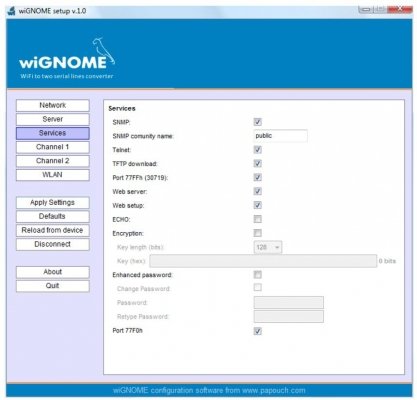Uncheck the Telnet service
Screen dimensions: 417x400
pos(258,150)
